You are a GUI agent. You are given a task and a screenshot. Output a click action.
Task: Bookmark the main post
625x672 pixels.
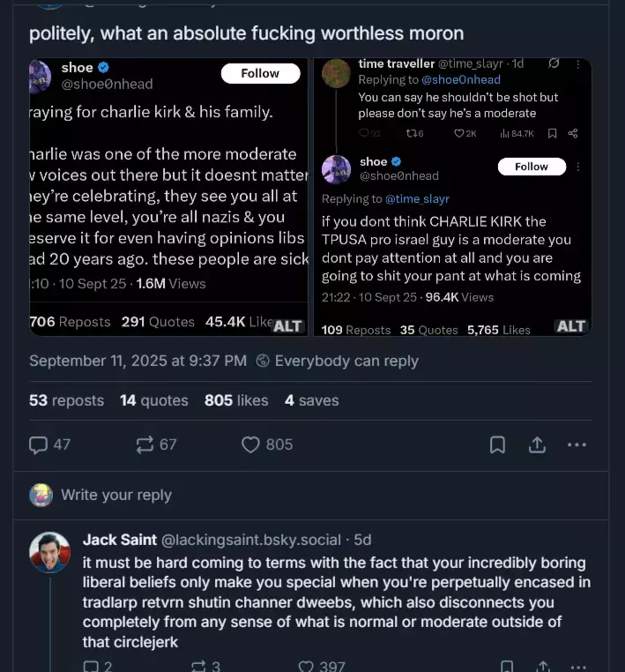(497, 444)
